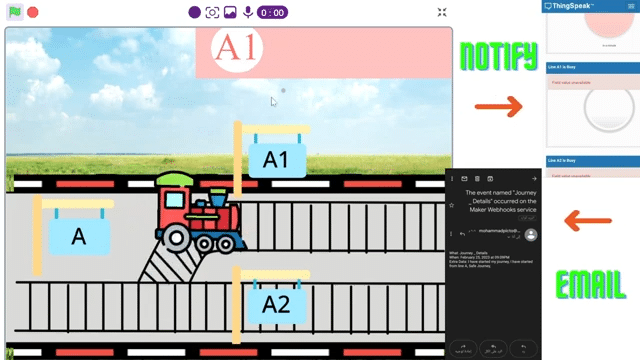Open the ThingSpeak hamburger menu
This screenshot has width=640, height=360.
pos(631,6)
